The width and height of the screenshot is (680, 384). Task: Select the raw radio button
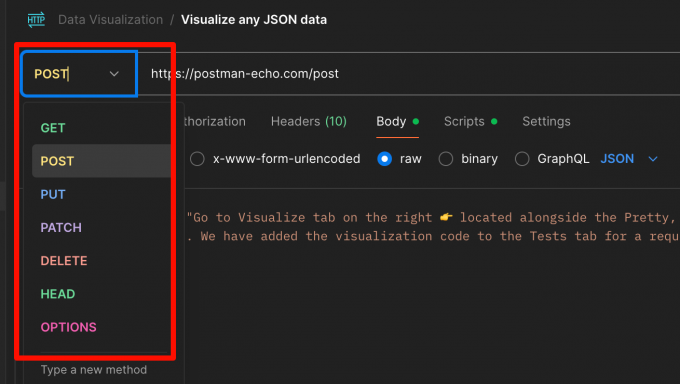click(385, 159)
